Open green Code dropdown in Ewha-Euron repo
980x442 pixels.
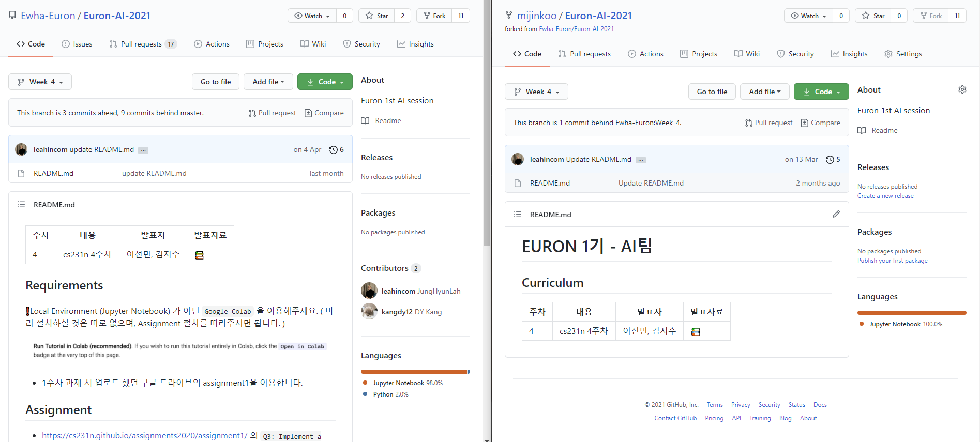pos(325,82)
